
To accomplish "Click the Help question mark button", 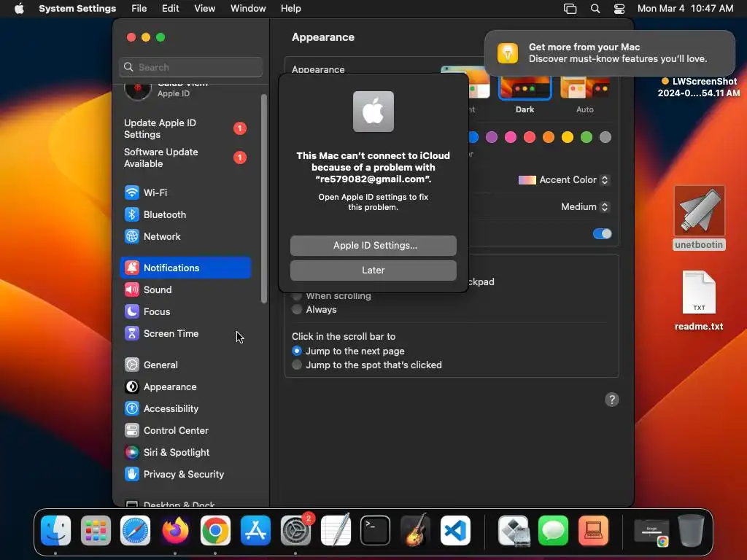I will [x=612, y=400].
